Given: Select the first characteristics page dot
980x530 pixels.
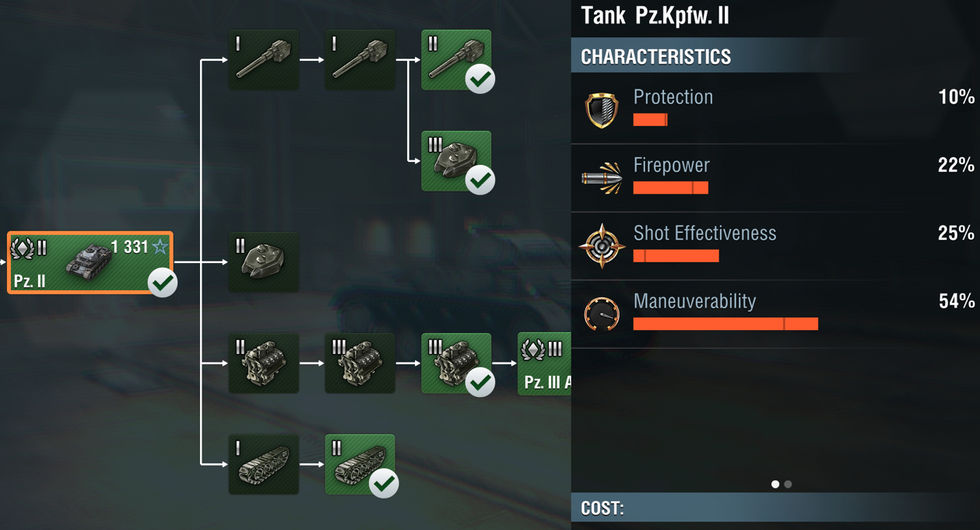Looking at the screenshot, I should coord(775,484).
